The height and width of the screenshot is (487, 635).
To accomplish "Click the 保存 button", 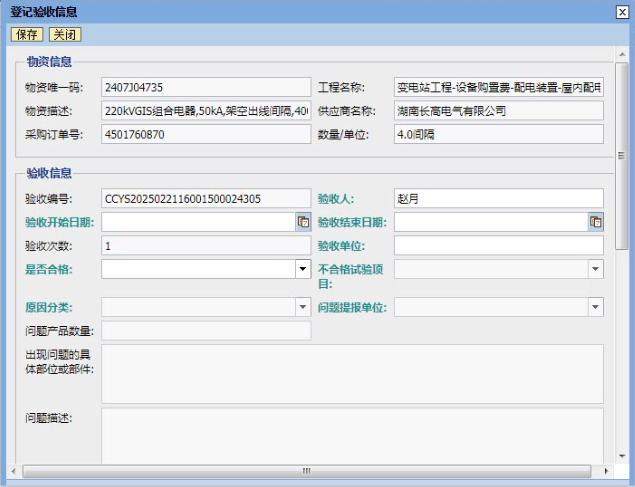I will tap(27, 34).
